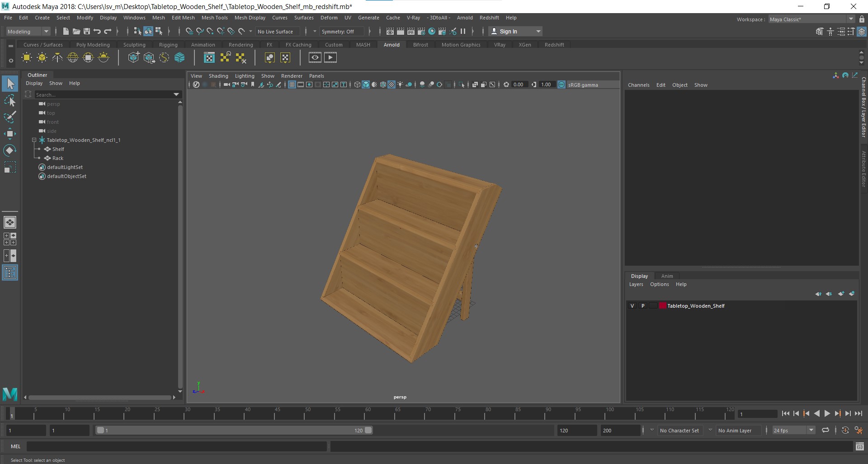
Task: Click the Outliner Search field
Action: coord(103,94)
